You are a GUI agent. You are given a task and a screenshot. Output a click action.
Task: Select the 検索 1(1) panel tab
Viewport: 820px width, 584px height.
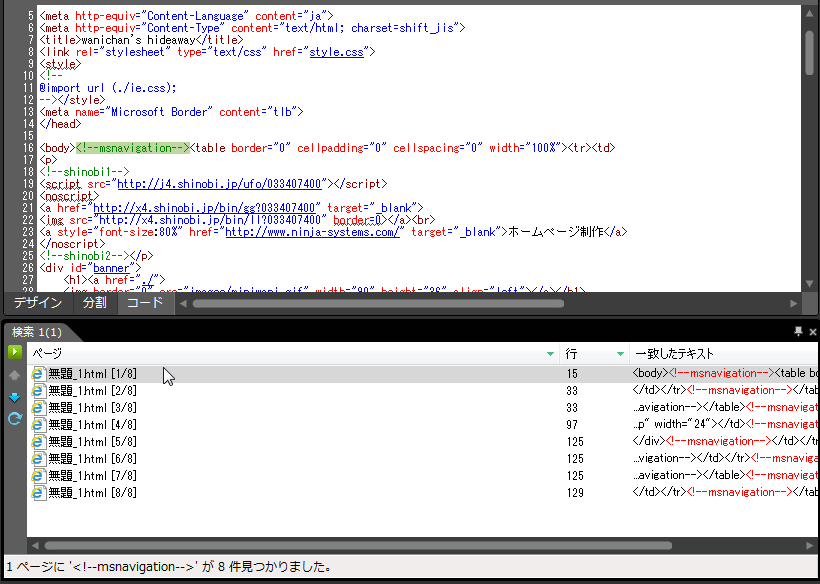click(37, 332)
